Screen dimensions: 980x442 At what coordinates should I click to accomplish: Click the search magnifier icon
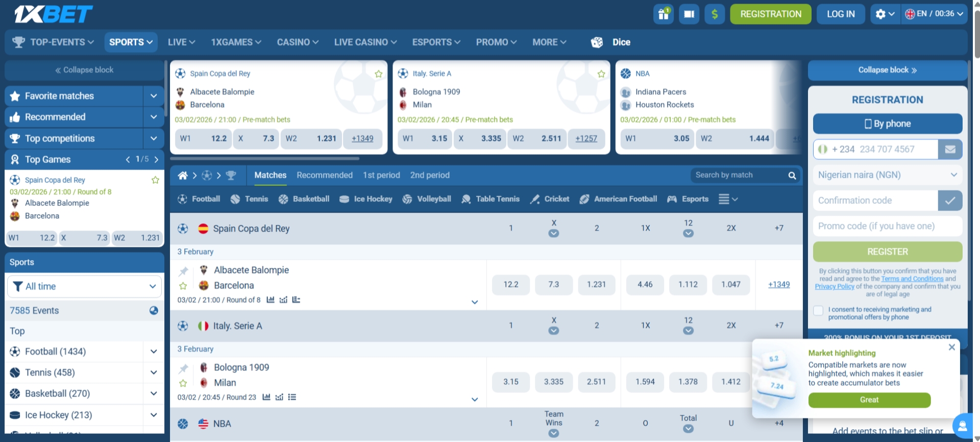click(x=792, y=176)
